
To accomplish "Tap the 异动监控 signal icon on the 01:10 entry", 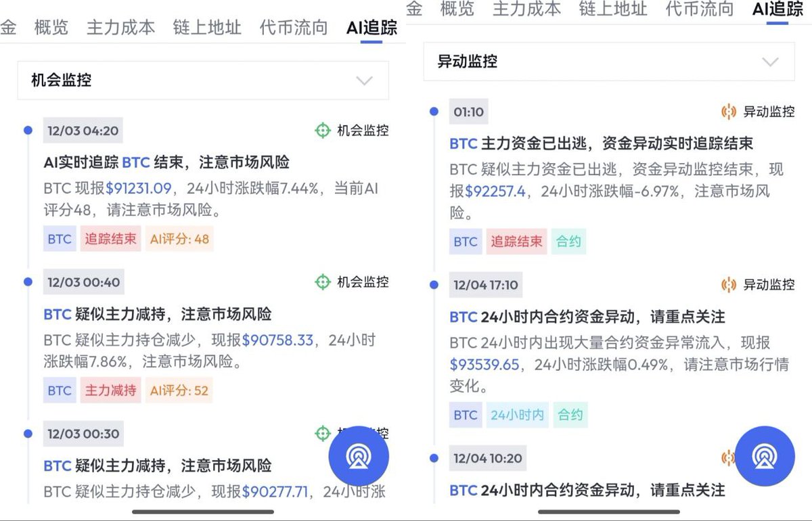I will coord(729,112).
